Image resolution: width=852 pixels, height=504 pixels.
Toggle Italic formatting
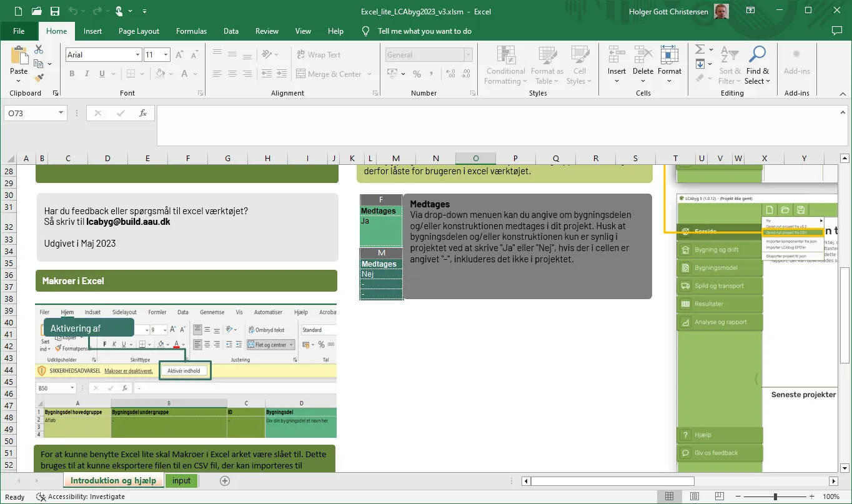[x=87, y=74]
